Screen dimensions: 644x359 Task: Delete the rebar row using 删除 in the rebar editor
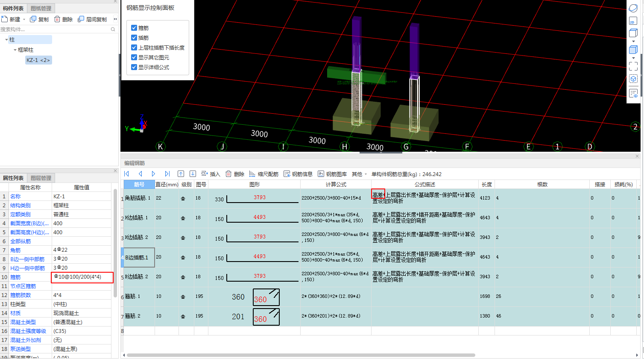(x=235, y=174)
